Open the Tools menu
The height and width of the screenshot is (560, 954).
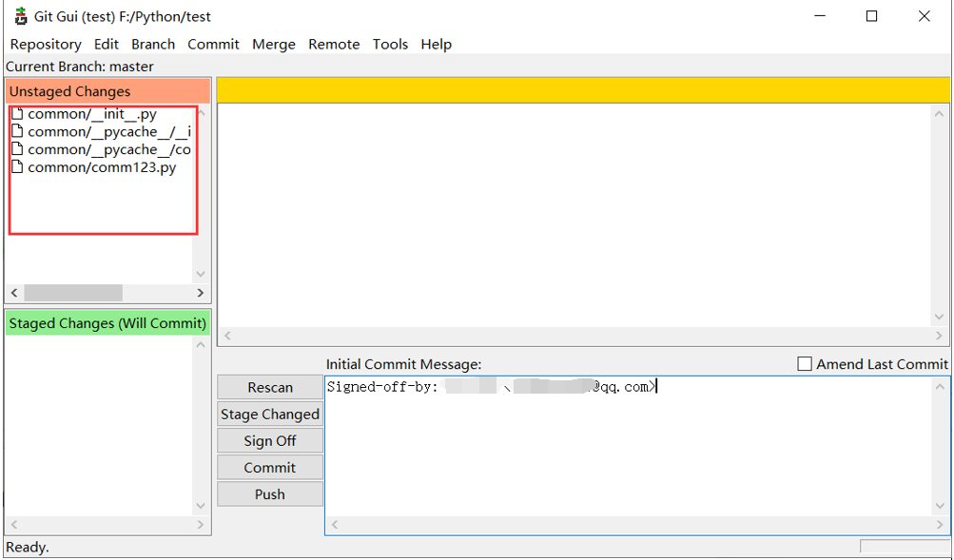(390, 45)
